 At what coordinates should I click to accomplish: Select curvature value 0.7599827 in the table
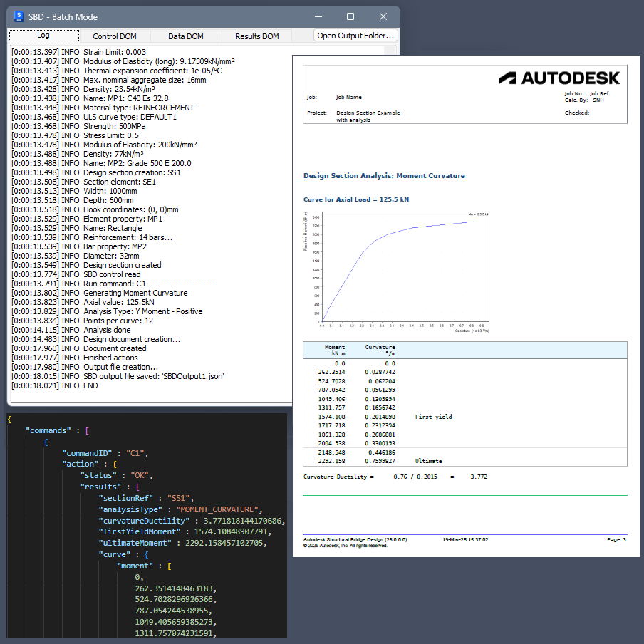click(380, 461)
